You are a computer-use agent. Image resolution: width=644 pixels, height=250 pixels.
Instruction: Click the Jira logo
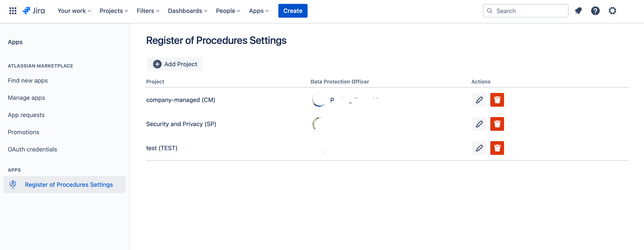pos(34,11)
